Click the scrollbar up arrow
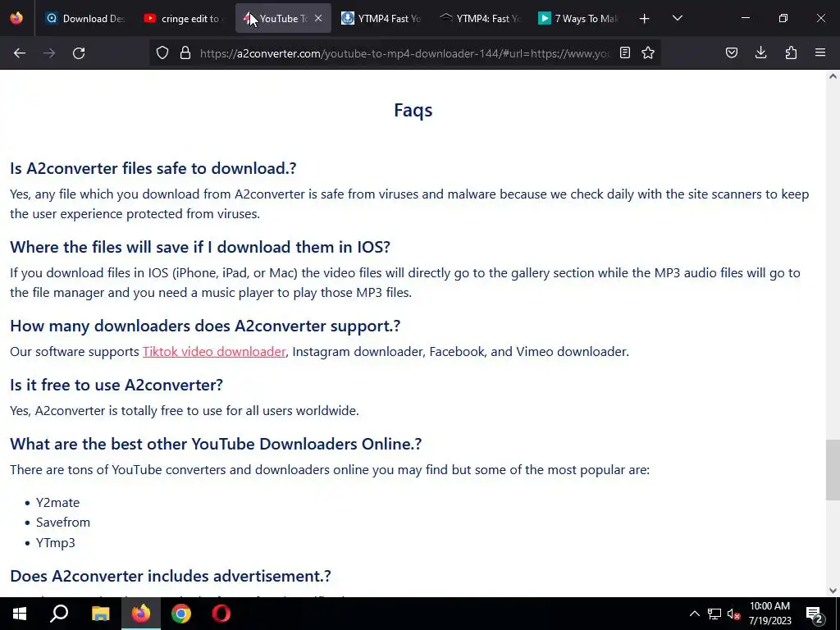This screenshot has height=630, width=840. (x=833, y=76)
